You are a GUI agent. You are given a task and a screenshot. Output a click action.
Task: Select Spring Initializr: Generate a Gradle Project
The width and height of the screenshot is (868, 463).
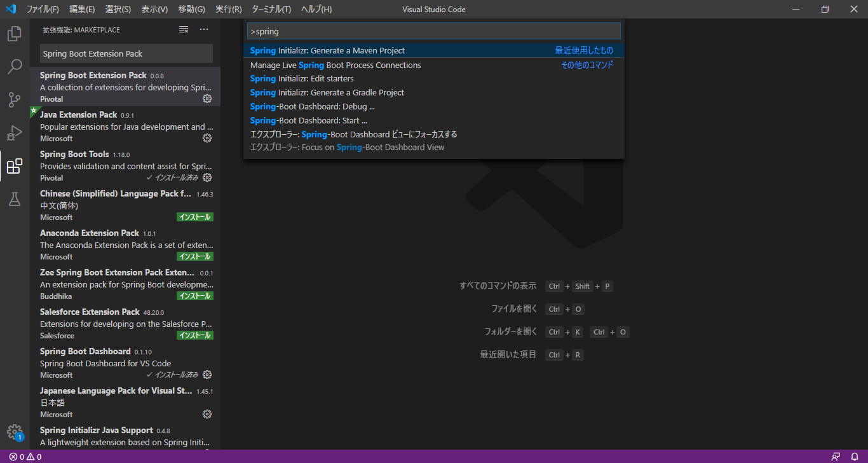[433, 93]
